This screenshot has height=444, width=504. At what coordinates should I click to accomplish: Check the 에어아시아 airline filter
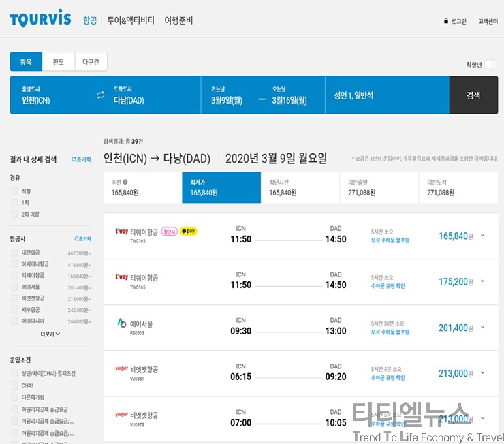pos(14,321)
